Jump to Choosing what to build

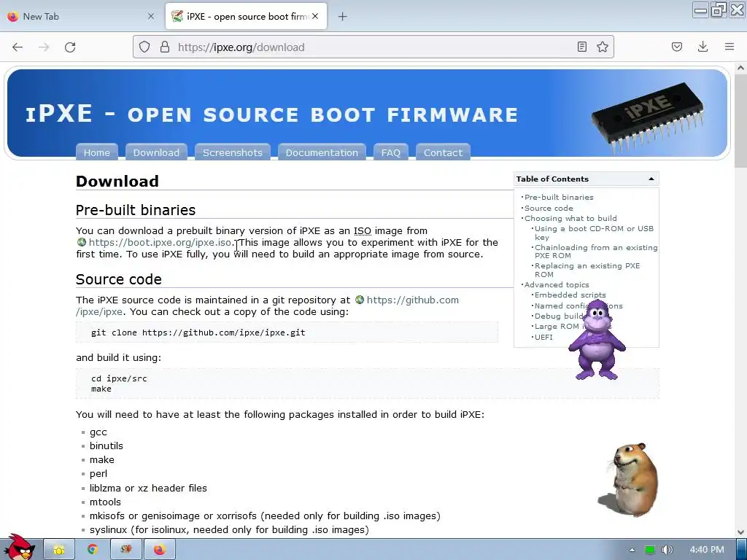click(570, 218)
